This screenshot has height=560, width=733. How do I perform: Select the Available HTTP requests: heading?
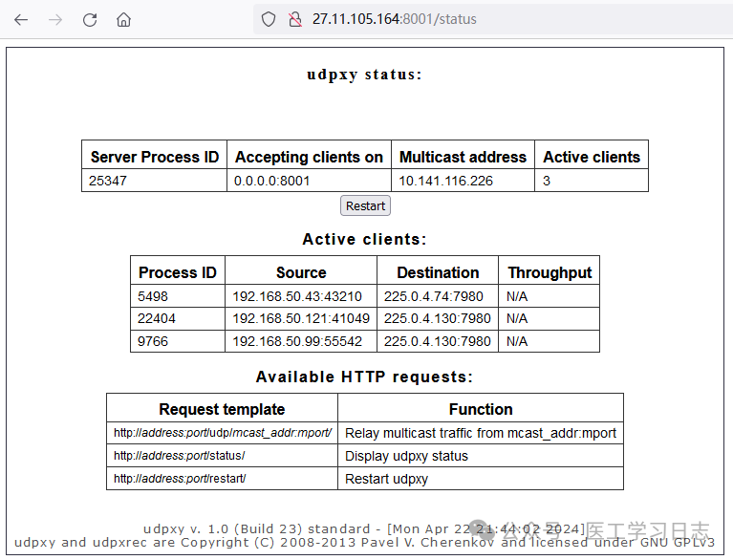point(365,377)
